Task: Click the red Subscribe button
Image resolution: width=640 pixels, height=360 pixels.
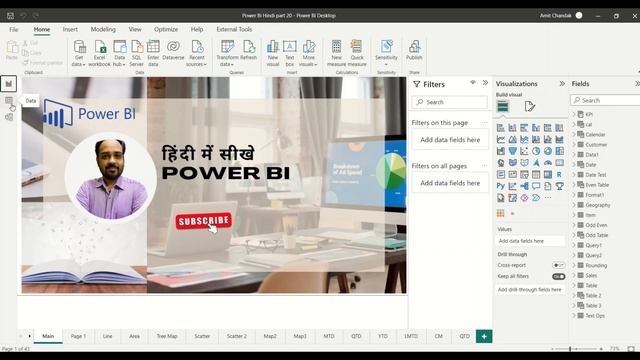Action: [x=204, y=221]
